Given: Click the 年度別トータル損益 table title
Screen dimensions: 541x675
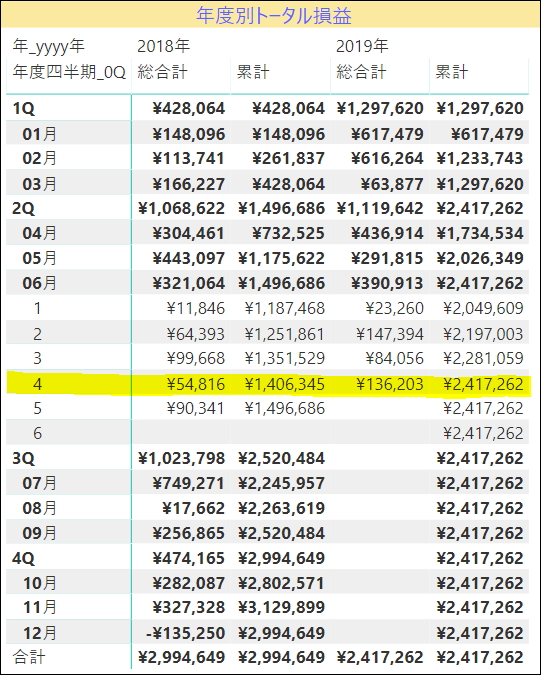Looking at the screenshot, I should click(x=274, y=15).
